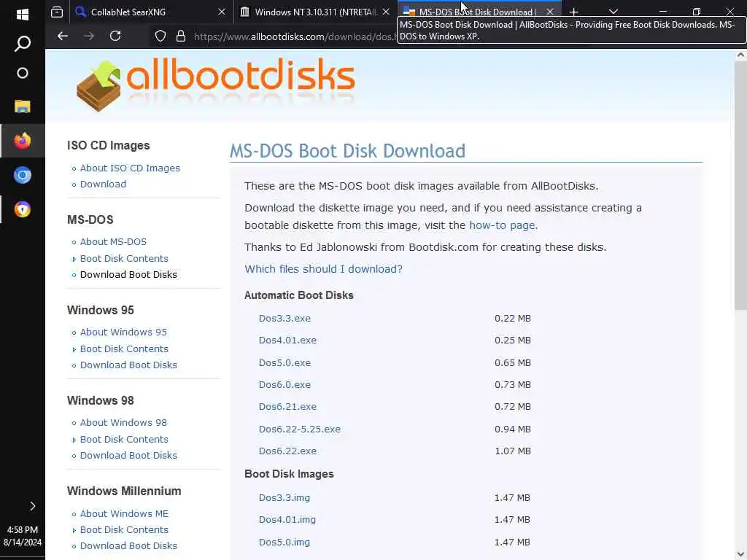Switch to Windows NT 3.10.311 tab
This screenshot has height=560, width=747.
[x=317, y=12]
